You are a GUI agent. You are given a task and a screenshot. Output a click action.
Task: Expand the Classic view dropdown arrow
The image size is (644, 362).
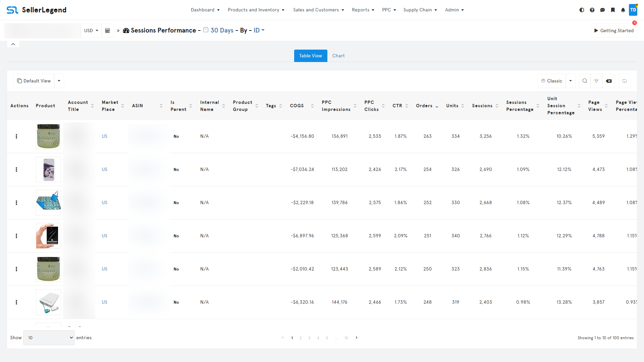[570, 81]
